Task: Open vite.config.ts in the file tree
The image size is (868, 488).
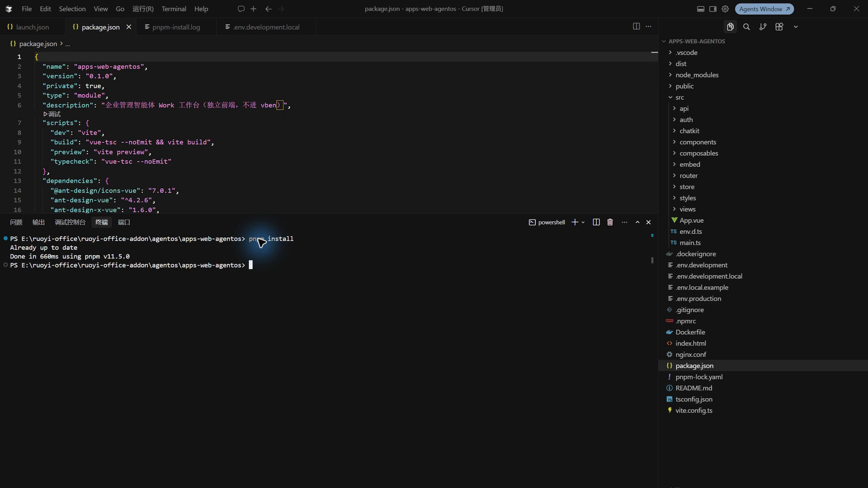Action: click(693, 410)
